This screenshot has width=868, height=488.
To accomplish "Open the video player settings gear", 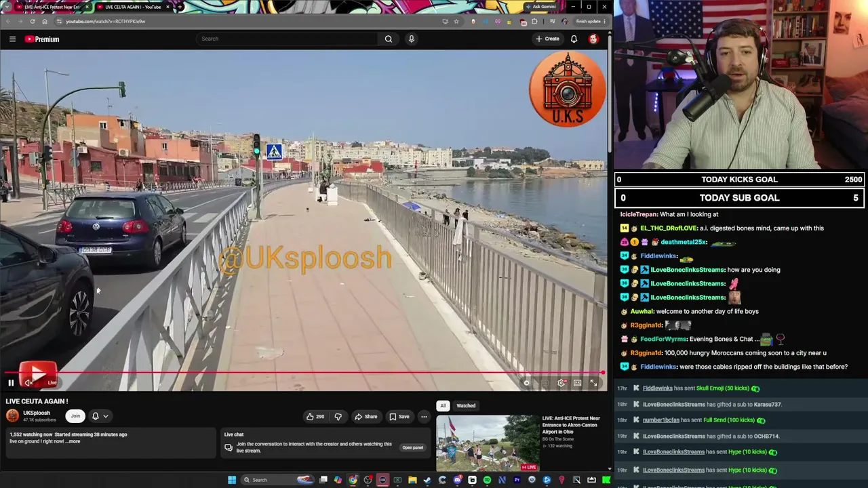I will [561, 383].
